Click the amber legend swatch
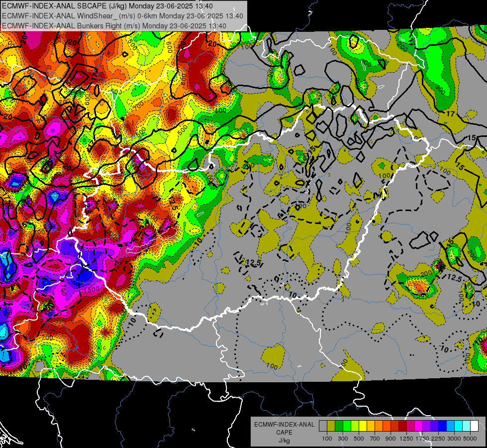 click(371, 426)
